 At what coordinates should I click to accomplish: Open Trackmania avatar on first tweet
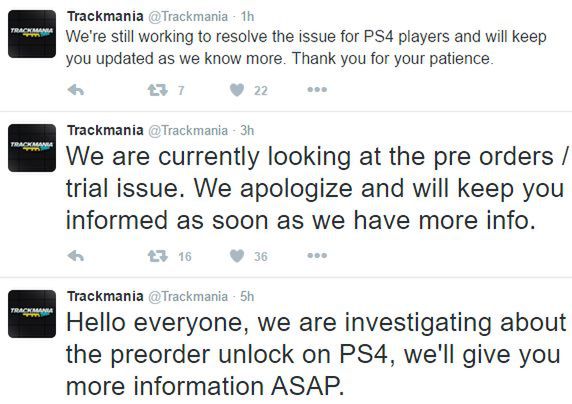(x=32, y=34)
